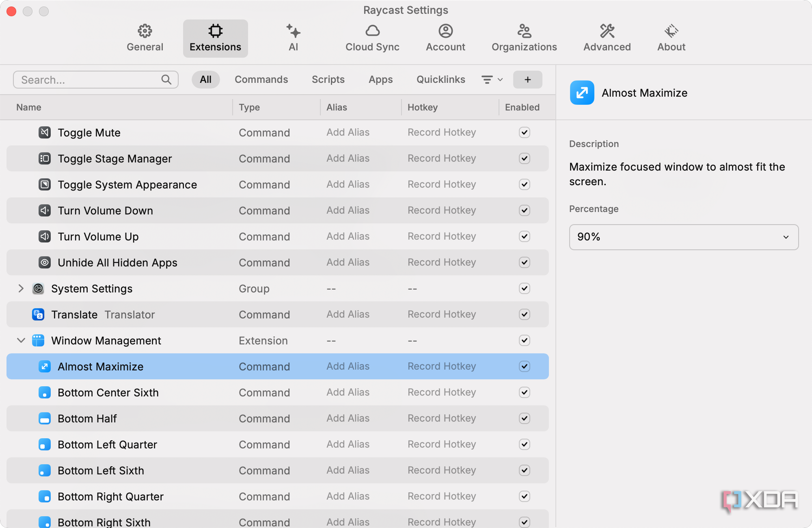
Task: Open the Percentage 90% dropdown
Action: coord(684,237)
